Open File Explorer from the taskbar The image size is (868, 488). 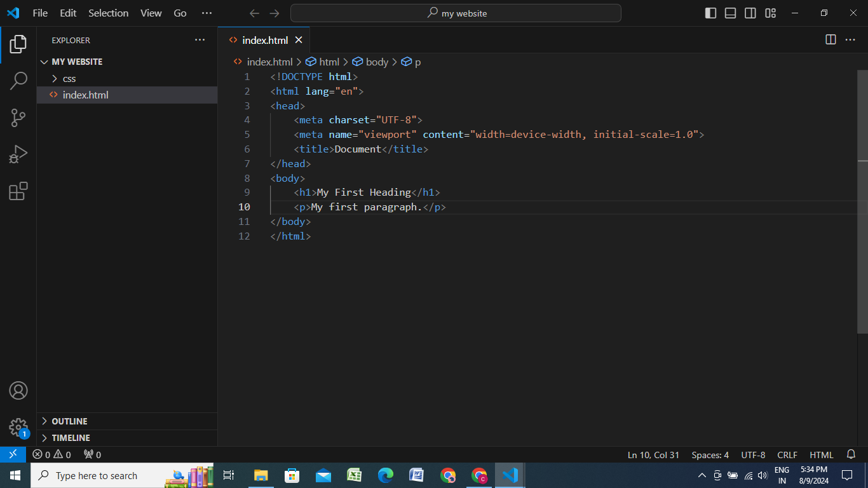[261, 475]
